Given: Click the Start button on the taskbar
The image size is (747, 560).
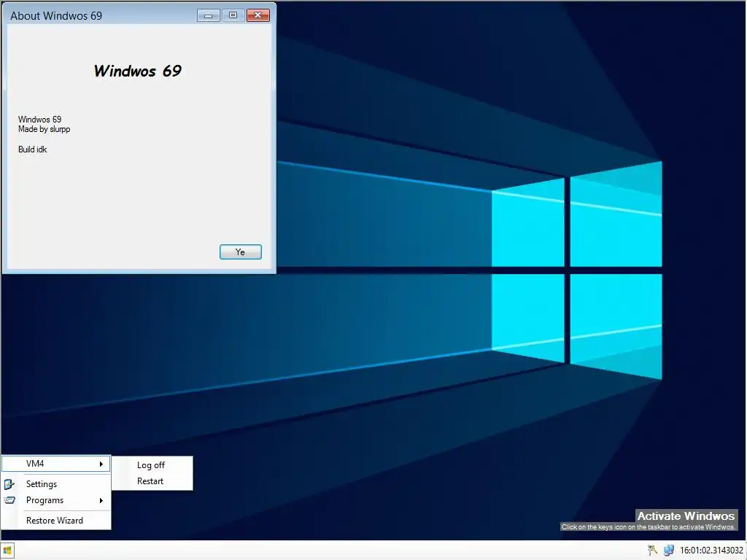Looking at the screenshot, I should pyautogui.click(x=7, y=551).
